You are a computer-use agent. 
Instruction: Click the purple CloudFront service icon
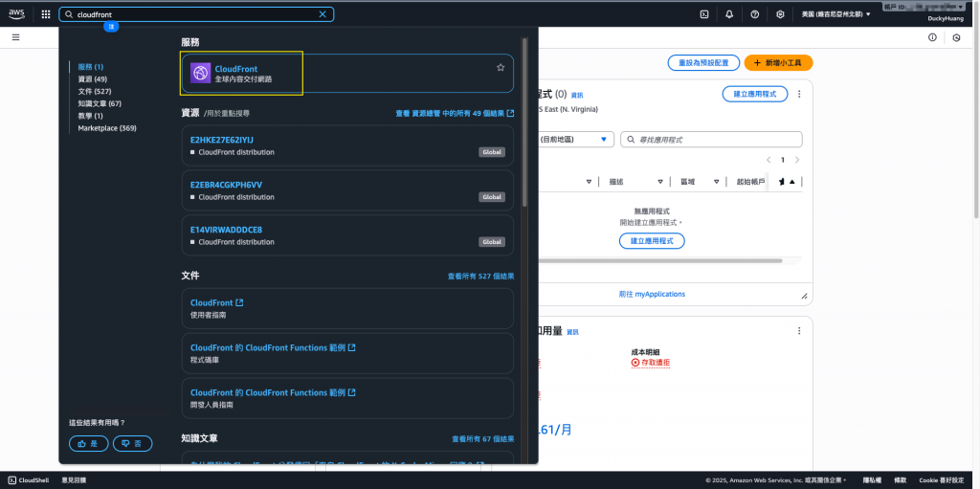(x=201, y=73)
